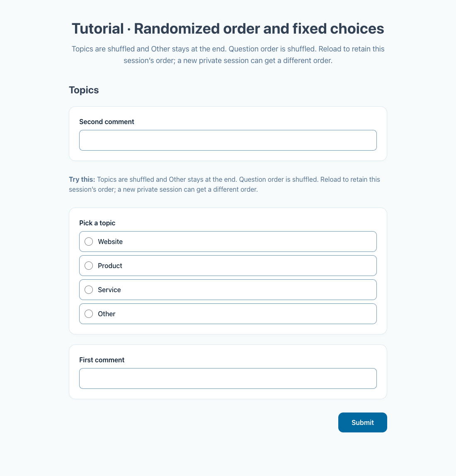The height and width of the screenshot is (476, 456).
Task: Click the "Other" option label text
Action: (x=107, y=314)
